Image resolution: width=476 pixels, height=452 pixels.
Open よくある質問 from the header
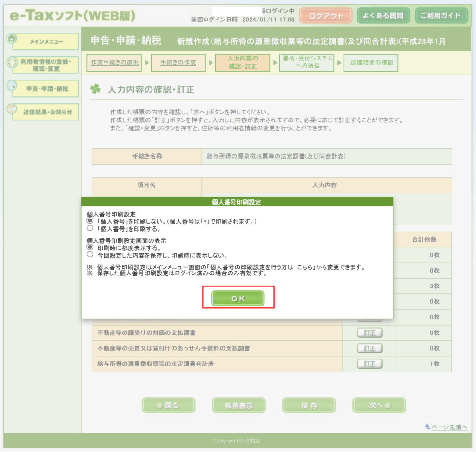coord(383,16)
